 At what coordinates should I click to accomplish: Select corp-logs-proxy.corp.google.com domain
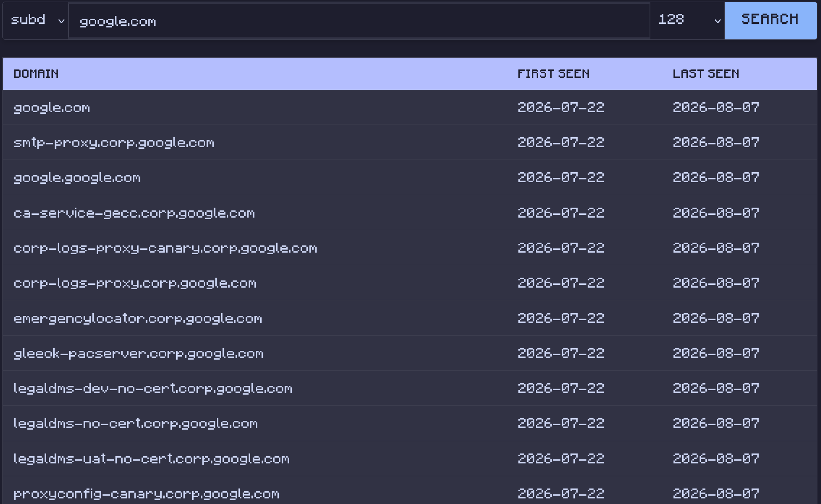[x=135, y=283]
